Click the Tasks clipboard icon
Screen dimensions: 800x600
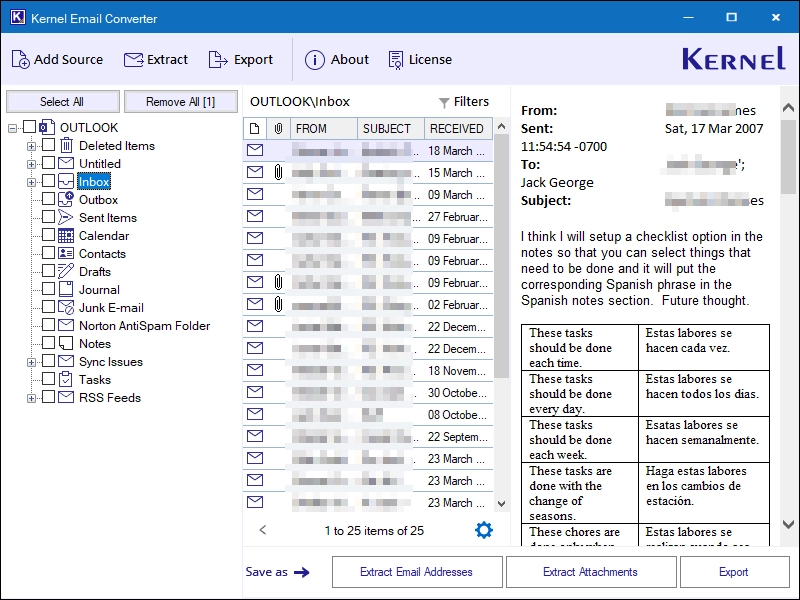(66, 379)
